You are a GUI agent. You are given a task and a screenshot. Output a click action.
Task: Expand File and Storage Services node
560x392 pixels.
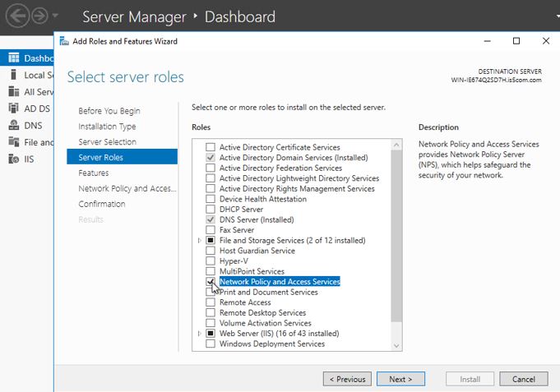pyautogui.click(x=199, y=241)
